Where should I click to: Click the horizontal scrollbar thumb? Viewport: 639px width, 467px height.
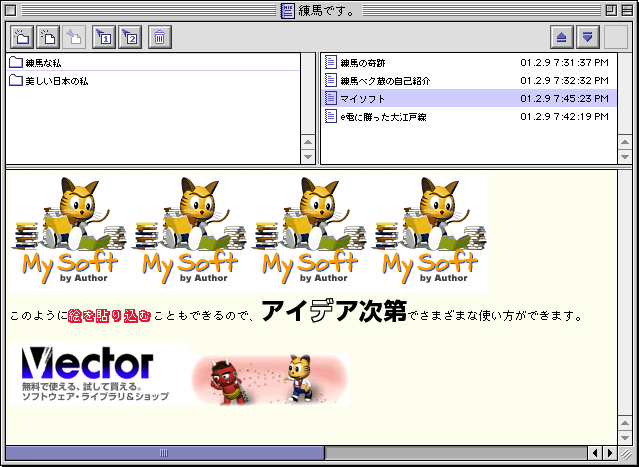165,453
